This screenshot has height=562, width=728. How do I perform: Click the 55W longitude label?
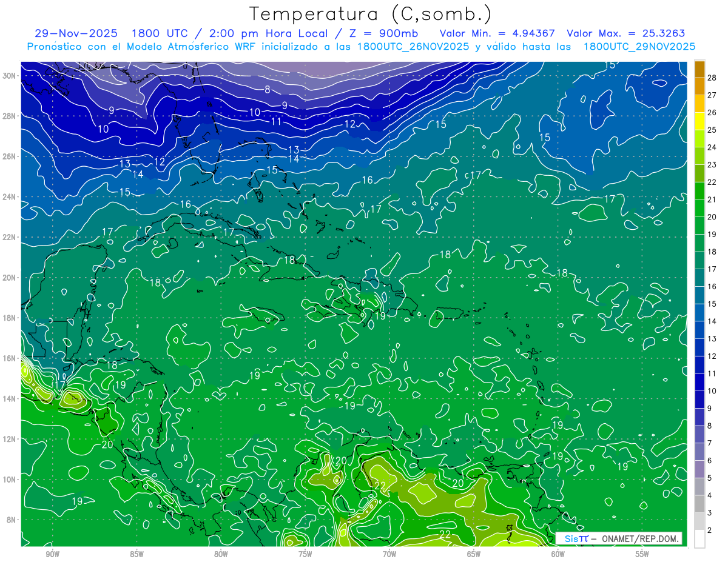click(642, 554)
